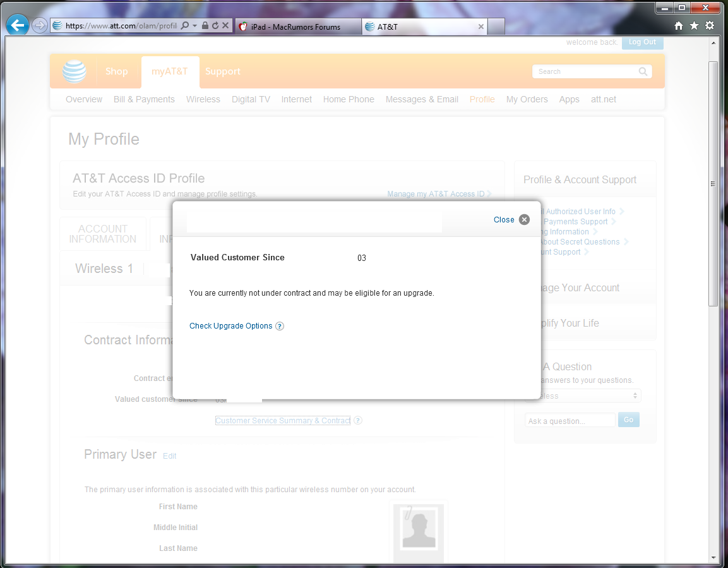Open Messages & Email navigation item

422,99
